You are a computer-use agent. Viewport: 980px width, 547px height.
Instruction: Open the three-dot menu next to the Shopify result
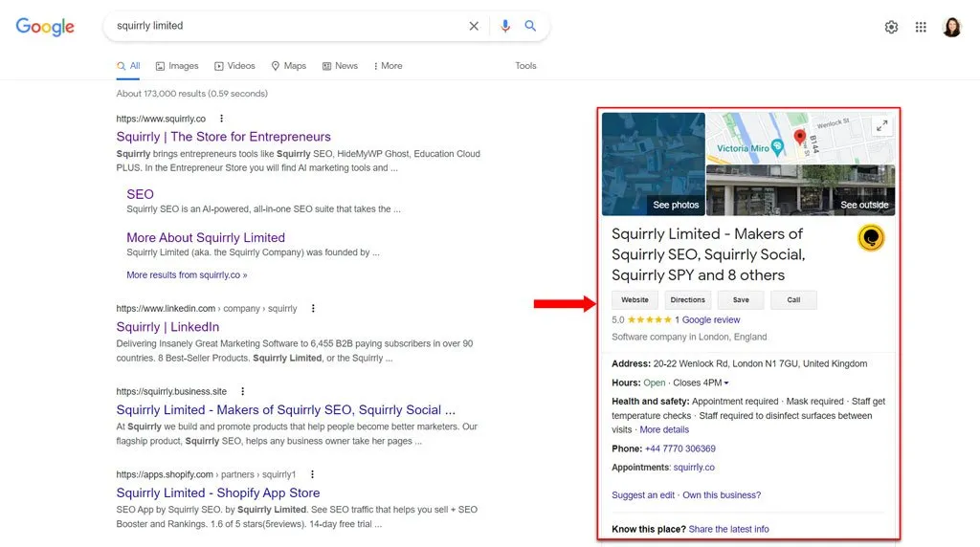pos(312,474)
